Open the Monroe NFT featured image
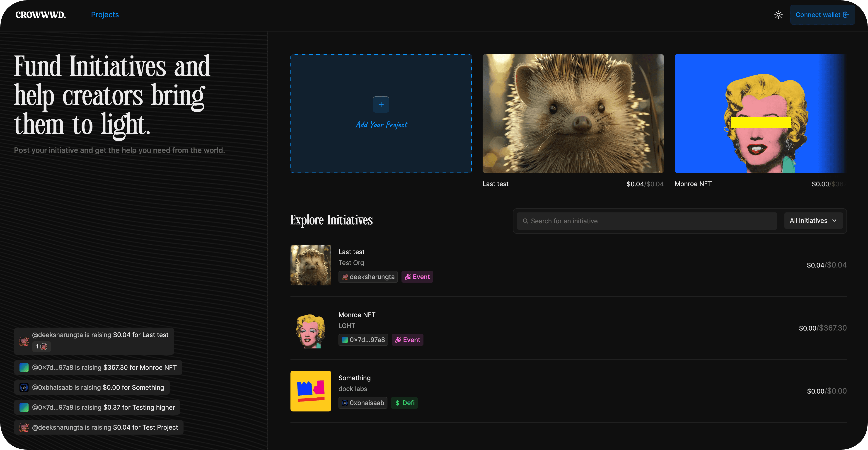This screenshot has width=868, height=450. 761,114
